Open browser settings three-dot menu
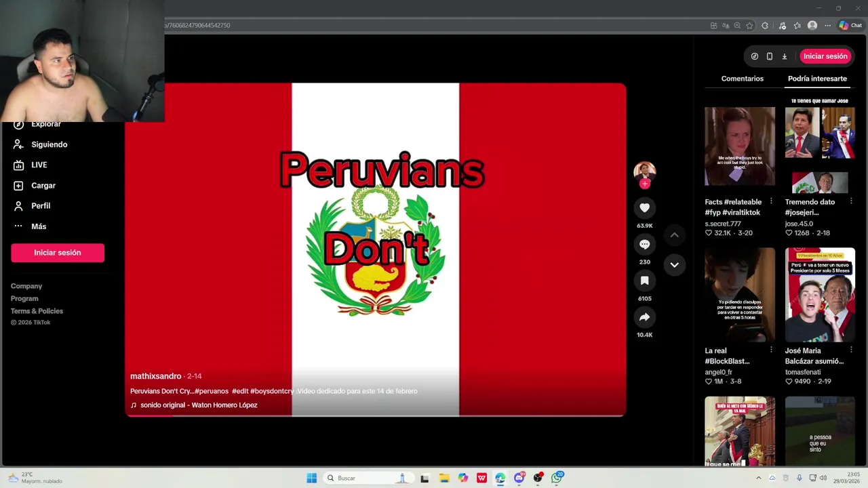868x488 pixels. click(x=827, y=26)
